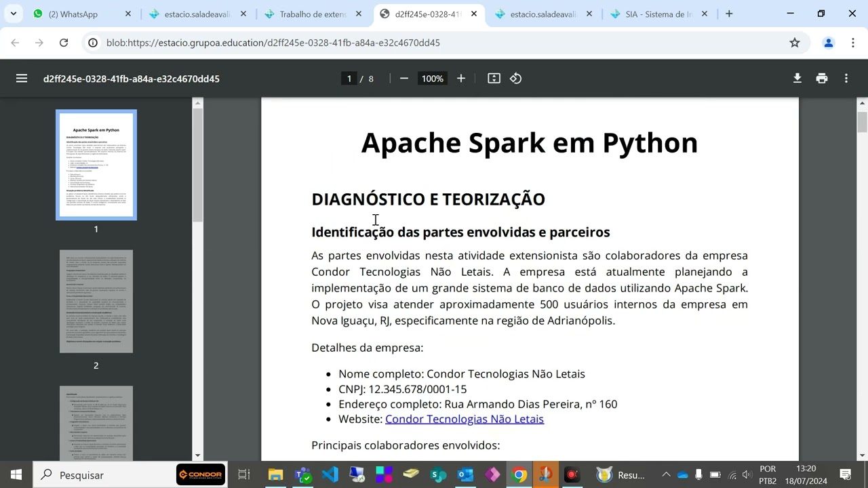Expand the tab search dropdown arrow
The width and height of the screenshot is (868, 488).
tap(14, 14)
